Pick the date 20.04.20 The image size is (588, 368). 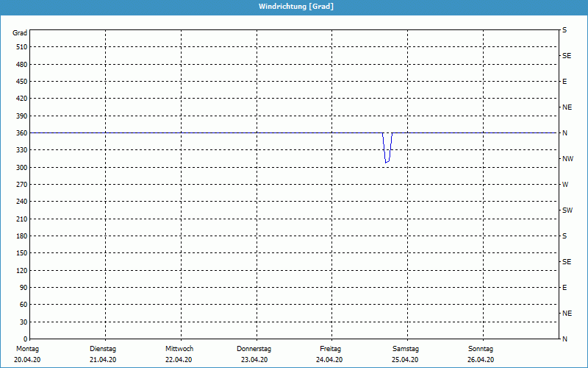[27, 360]
